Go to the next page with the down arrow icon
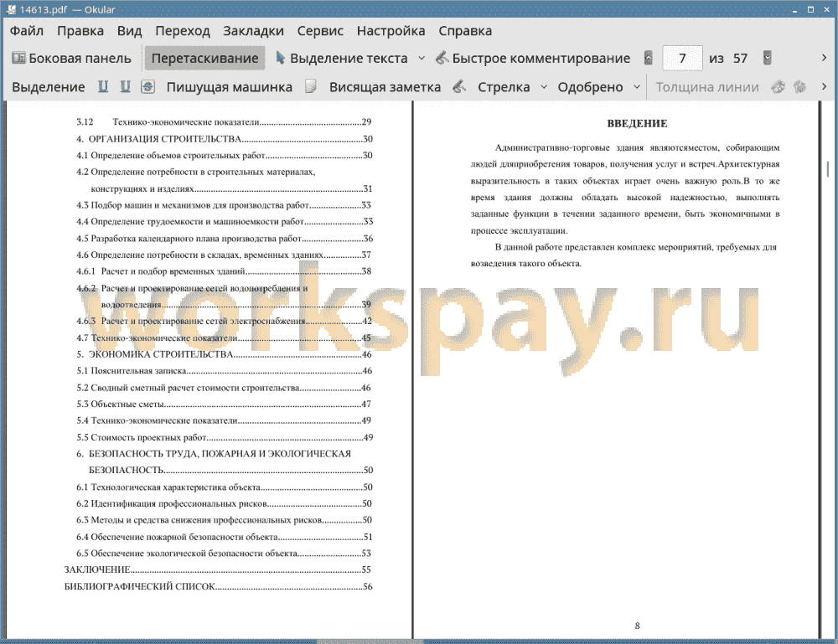838x644 pixels. coord(768,58)
